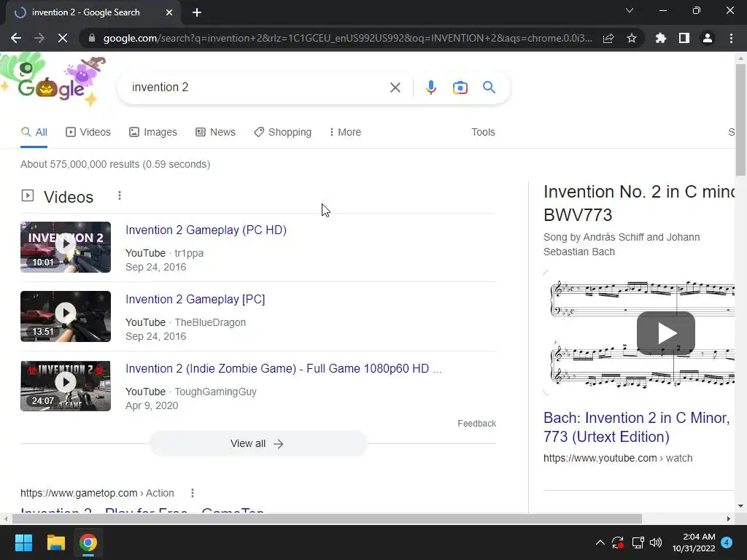Open Invention 2 Gameplay [PC] link
The width and height of the screenshot is (747, 560).
click(x=196, y=299)
